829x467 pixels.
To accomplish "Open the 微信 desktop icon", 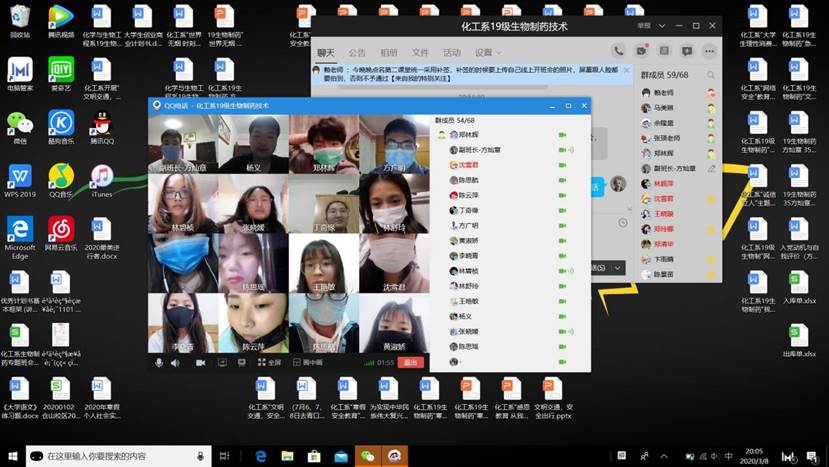I will point(20,127).
